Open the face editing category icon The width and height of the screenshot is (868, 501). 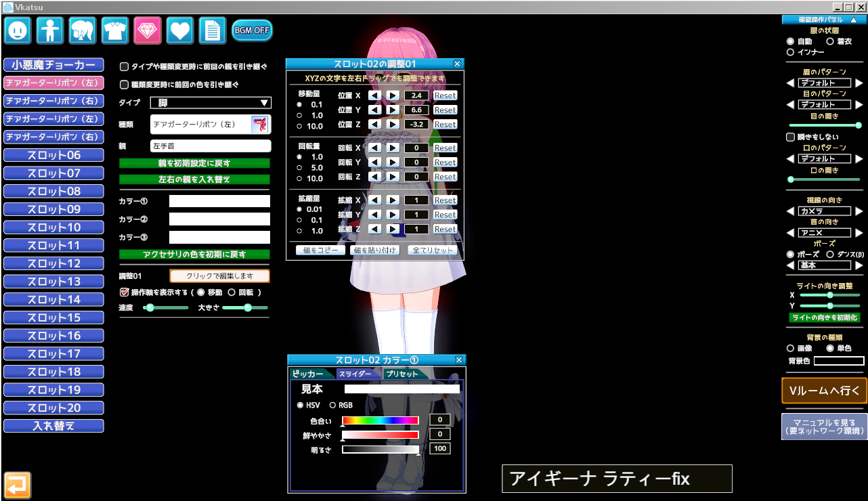click(18, 30)
